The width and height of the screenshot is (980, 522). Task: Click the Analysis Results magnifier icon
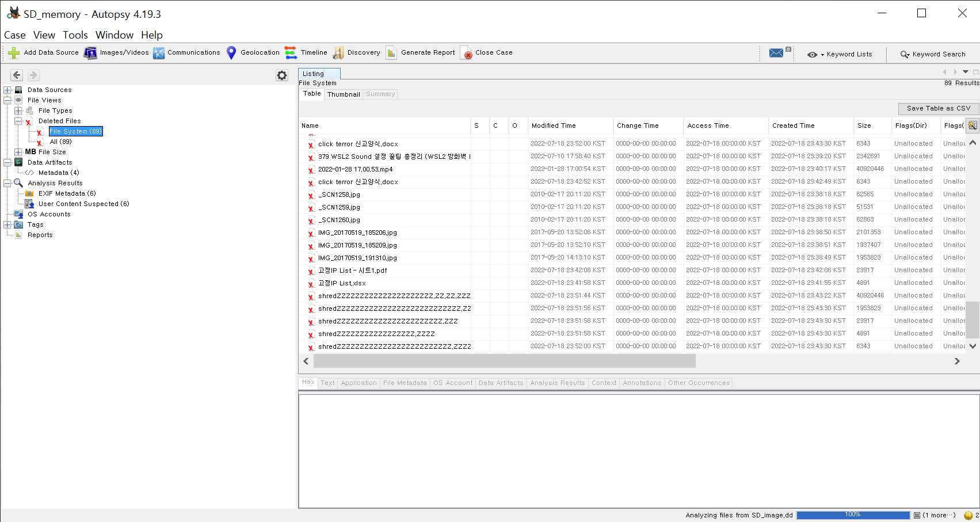point(18,183)
